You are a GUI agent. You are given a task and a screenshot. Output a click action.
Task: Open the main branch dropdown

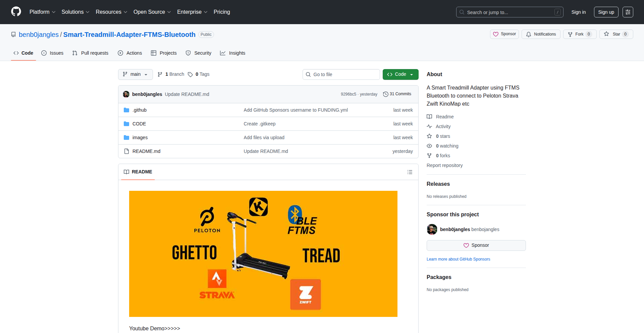click(135, 74)
